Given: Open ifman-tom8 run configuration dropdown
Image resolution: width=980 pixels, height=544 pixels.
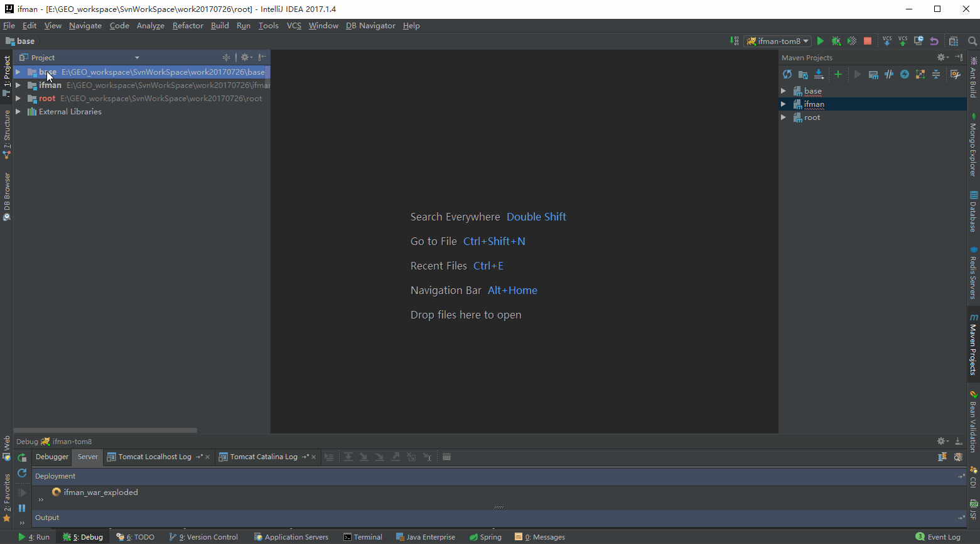Looking at the screenshot, I should [778, 41].
